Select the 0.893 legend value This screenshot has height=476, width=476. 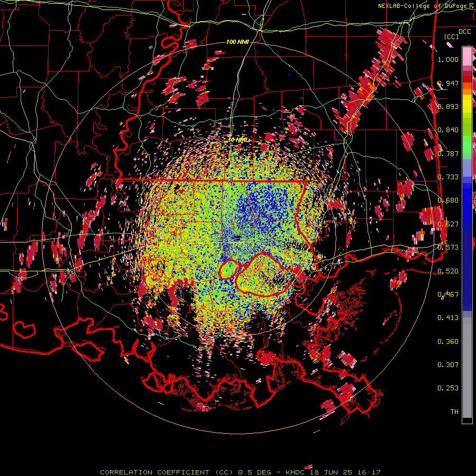click(448, 106)
